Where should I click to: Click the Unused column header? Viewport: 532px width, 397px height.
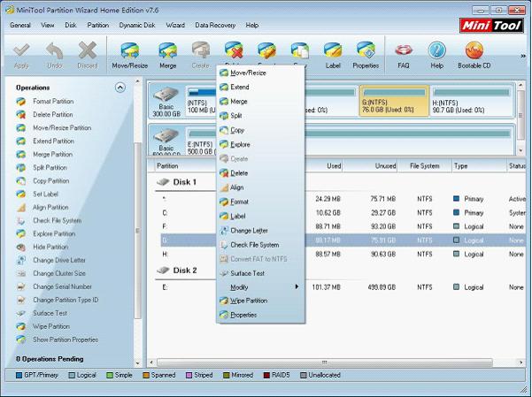coord(370,165)
